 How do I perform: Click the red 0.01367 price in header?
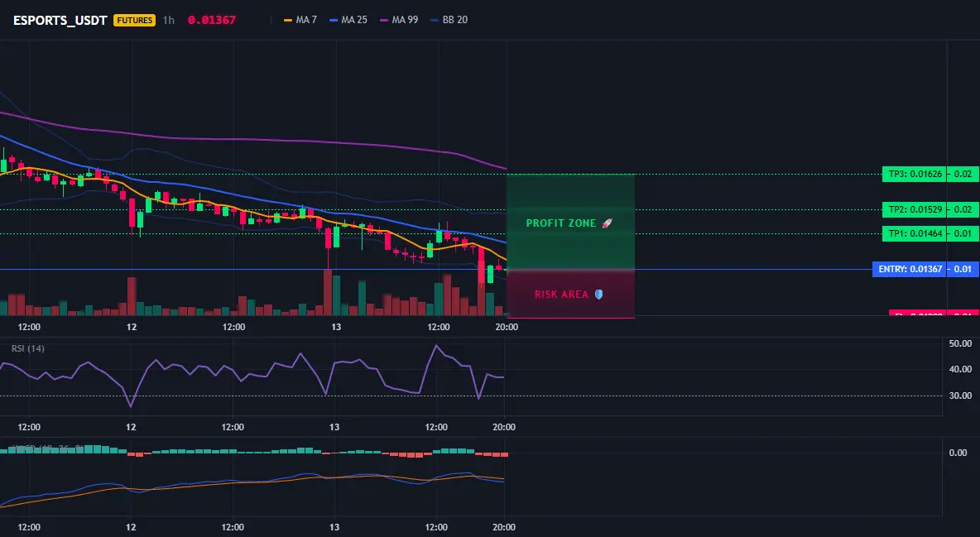211,20
